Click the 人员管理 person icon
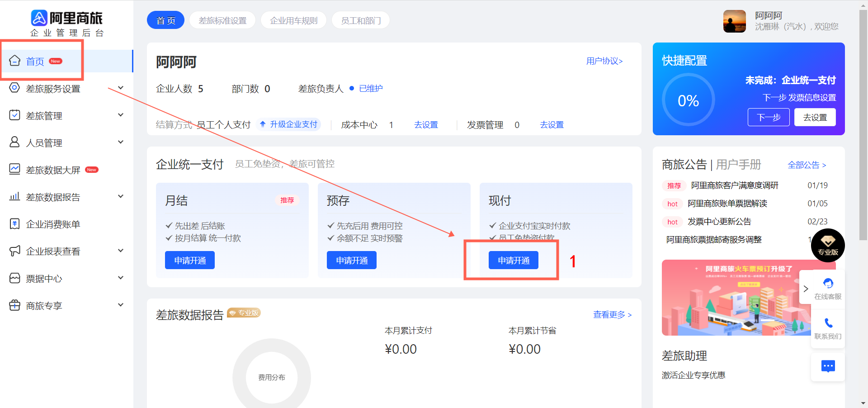 [x=14, y=142]
